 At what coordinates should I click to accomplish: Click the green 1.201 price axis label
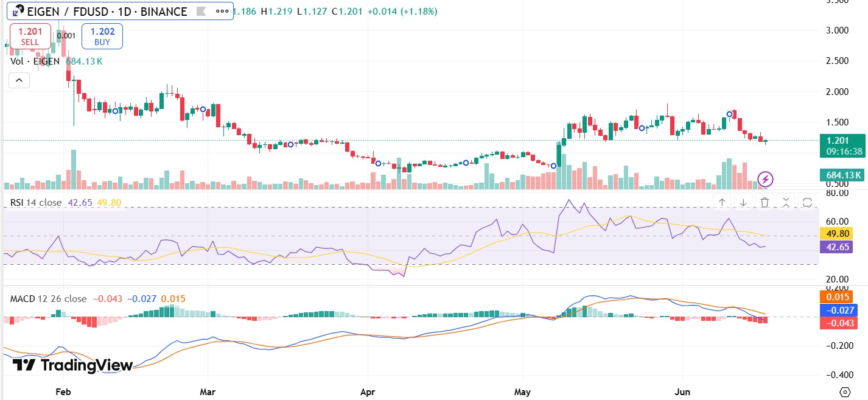point(842,141)
